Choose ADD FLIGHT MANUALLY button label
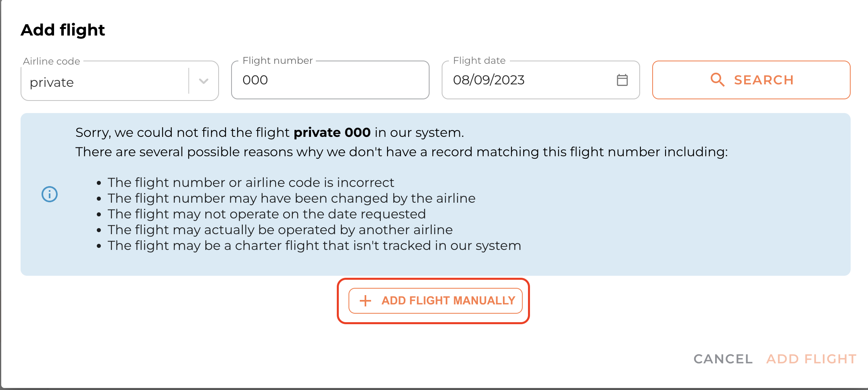 coord(448,301)
